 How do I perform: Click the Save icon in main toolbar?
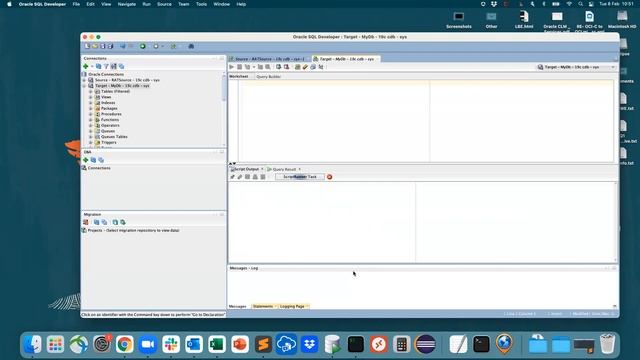coord(103,47)
